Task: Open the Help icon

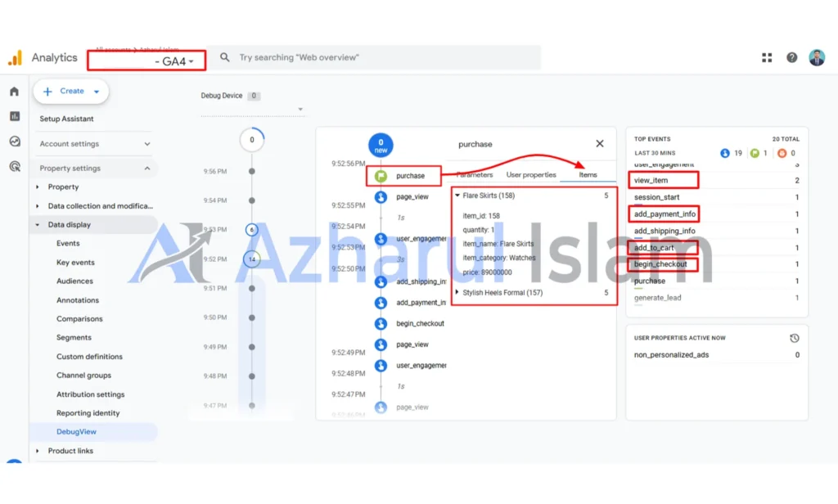Action: point(791,58)
